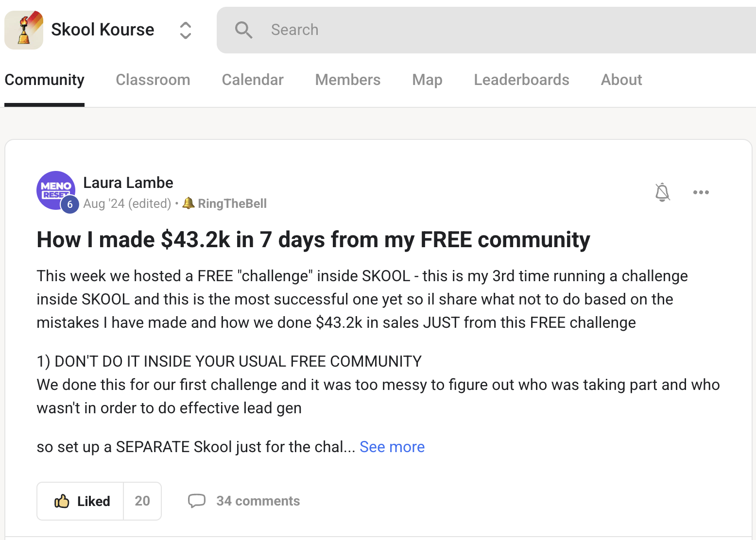Open the community switcher chevrons
This screenshot has height=540, width=756.
[x=185, y=30]
